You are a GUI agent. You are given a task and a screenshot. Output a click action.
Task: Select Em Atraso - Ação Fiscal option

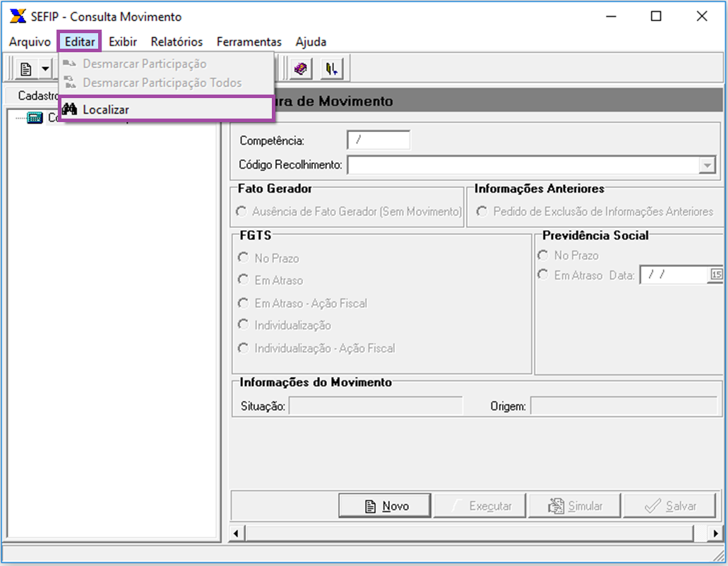click(x=243, y=303)
